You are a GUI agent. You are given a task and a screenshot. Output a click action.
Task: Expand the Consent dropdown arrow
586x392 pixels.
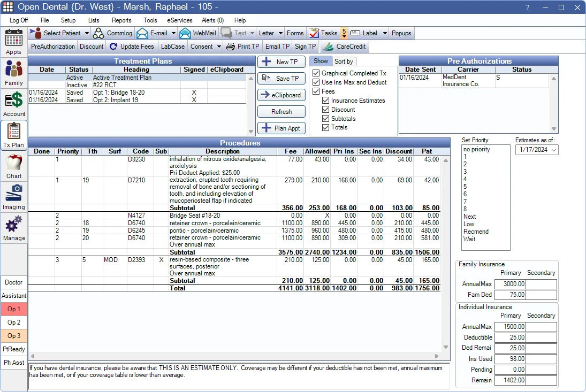[219, 47]
